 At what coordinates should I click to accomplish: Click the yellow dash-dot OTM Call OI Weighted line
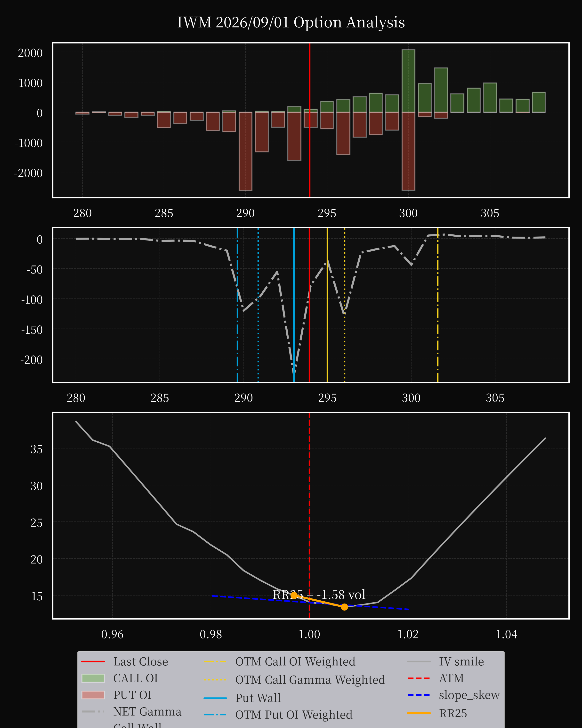438,305
